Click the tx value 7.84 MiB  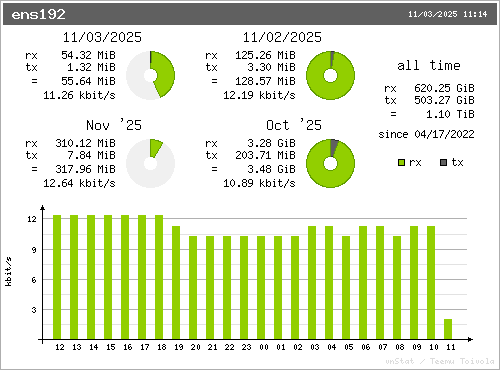pyautogui.click(x=91, y=155)
